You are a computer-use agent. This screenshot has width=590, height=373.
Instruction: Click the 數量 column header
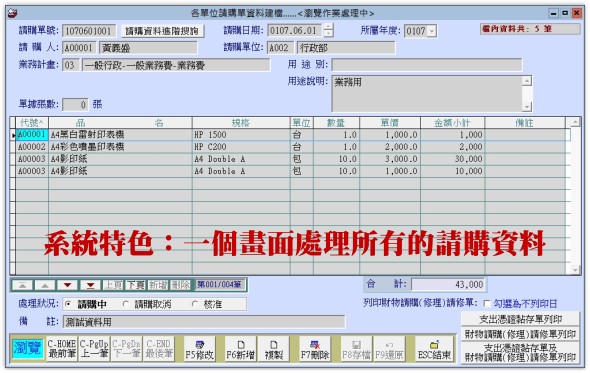336,123
